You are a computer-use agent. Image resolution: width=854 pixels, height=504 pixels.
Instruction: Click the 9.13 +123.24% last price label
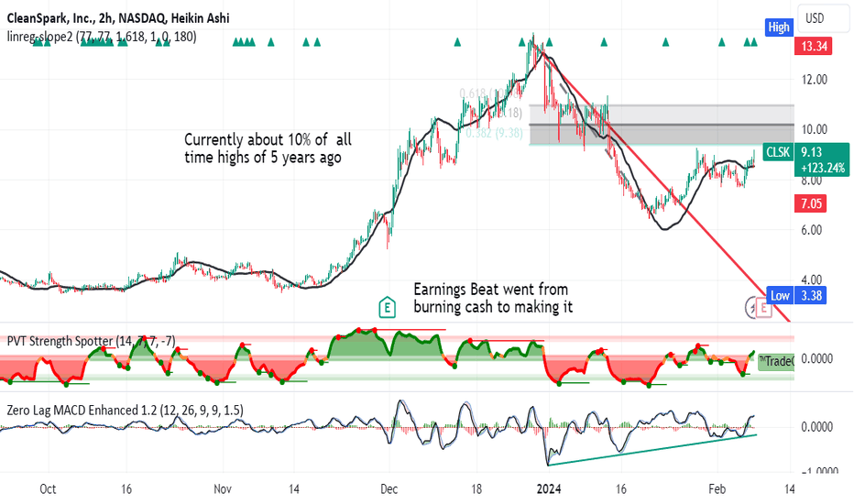click(822, 159)
